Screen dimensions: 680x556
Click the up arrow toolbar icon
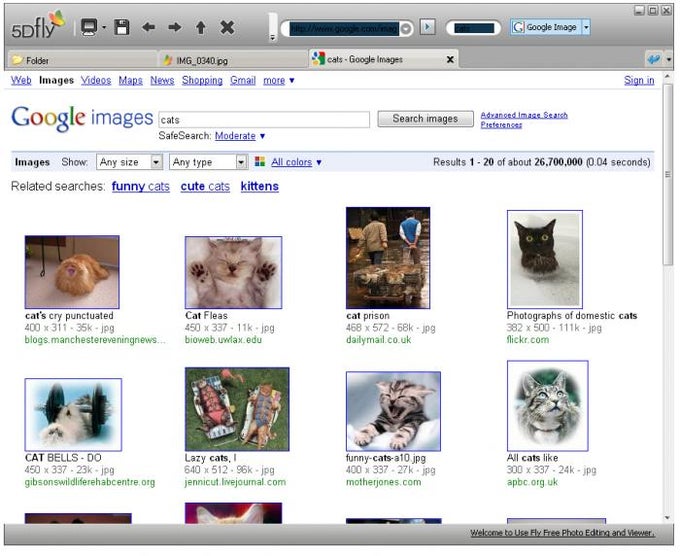pyautogui.click(x=201, y=28)
